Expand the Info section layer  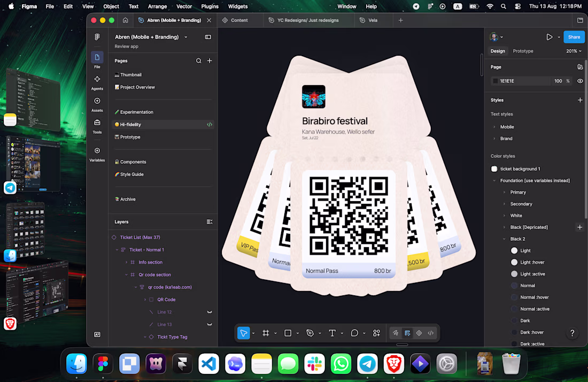[126, 262]
